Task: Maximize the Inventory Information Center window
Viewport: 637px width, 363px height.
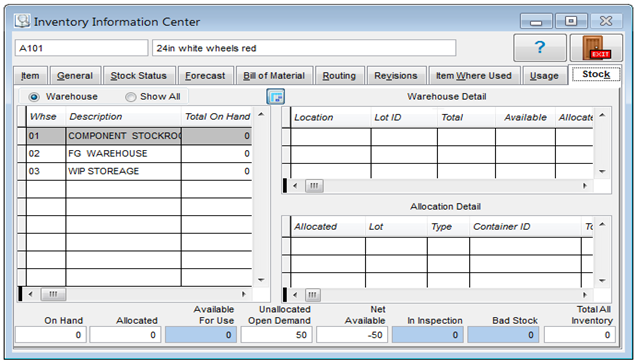Action: [x=571, y=21]
